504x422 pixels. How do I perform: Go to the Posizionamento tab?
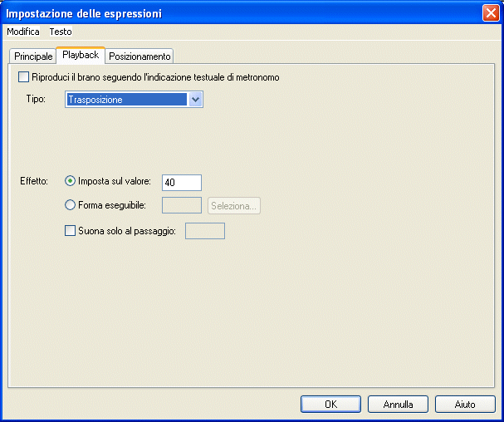point(139,56)
